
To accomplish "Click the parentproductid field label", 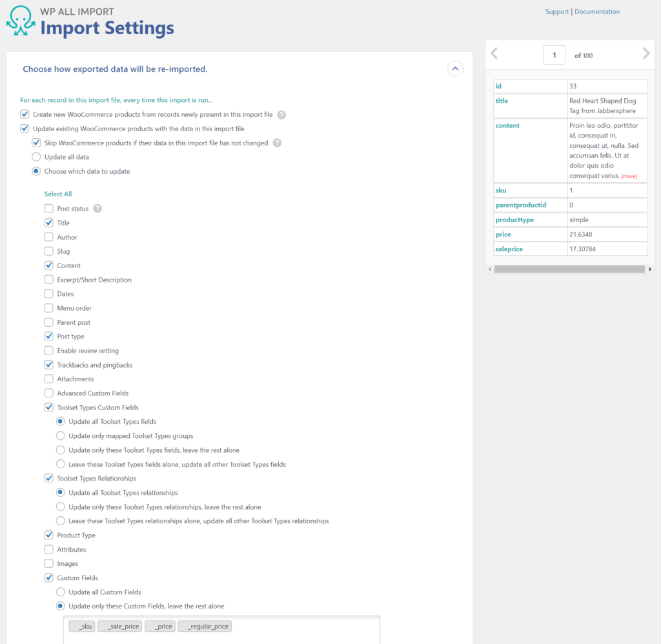I will coord(521,205).
